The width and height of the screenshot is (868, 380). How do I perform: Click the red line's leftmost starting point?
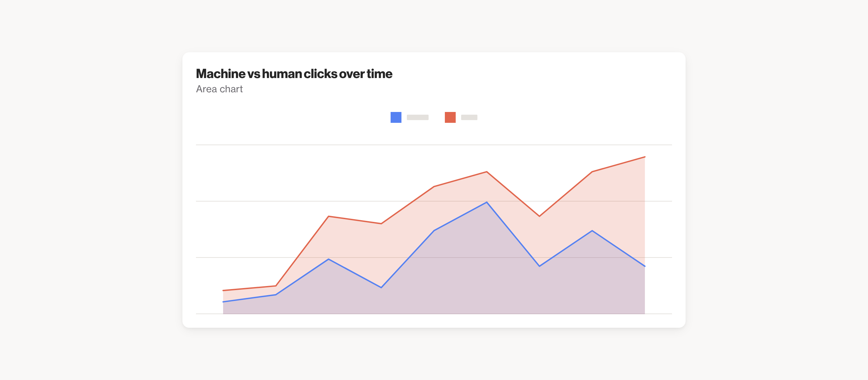tap(223, 290)
